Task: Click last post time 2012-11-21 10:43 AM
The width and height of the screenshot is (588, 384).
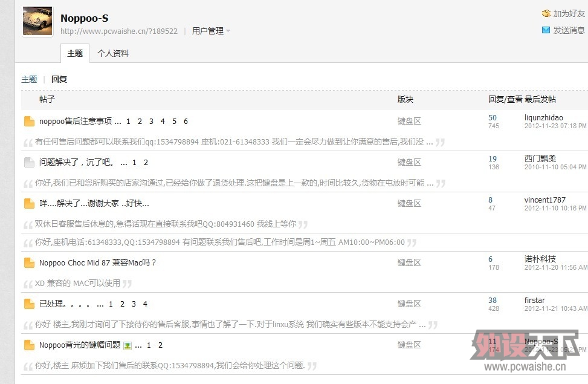Action: [556, 308]
